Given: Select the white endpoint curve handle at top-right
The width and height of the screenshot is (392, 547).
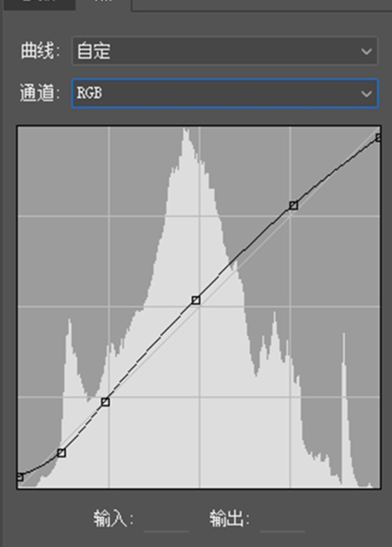Looking at the screenshot, I should 379,137.
